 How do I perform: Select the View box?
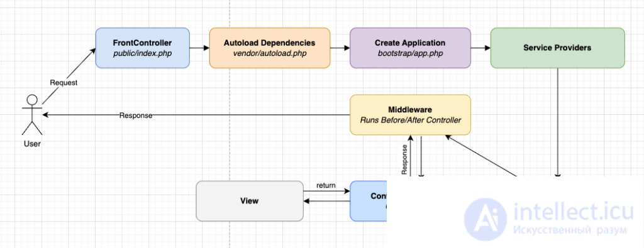(x=250, y=201)
